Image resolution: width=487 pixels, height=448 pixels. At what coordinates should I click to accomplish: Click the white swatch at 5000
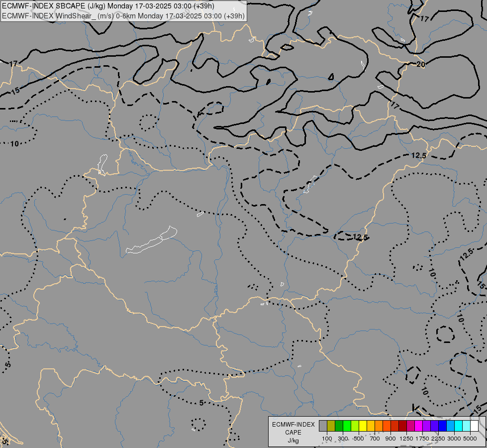[474, 426]
